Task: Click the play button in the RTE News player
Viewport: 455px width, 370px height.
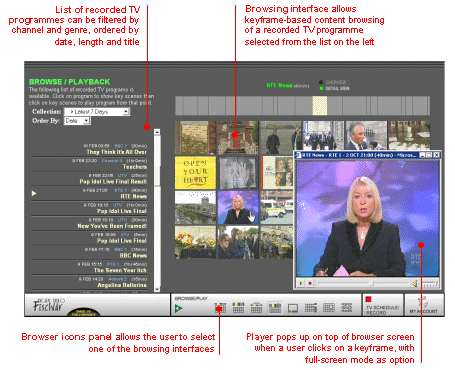Action: point(301,283)
